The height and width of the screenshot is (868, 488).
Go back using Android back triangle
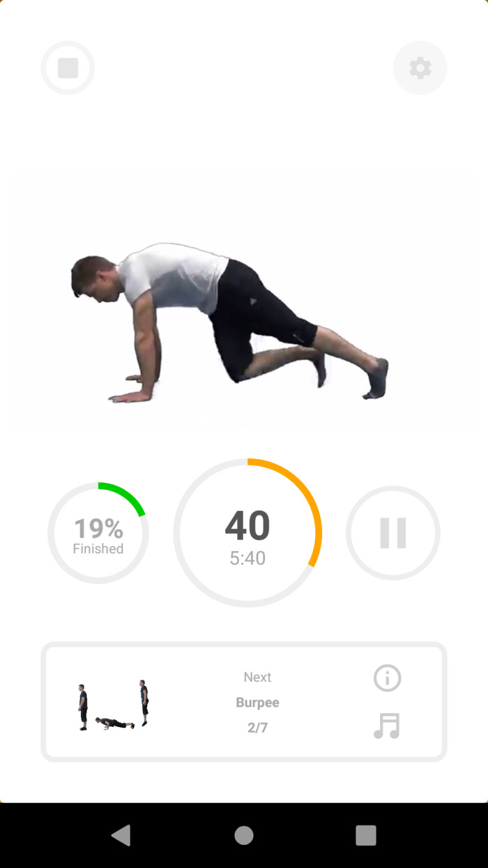(121, 835)
